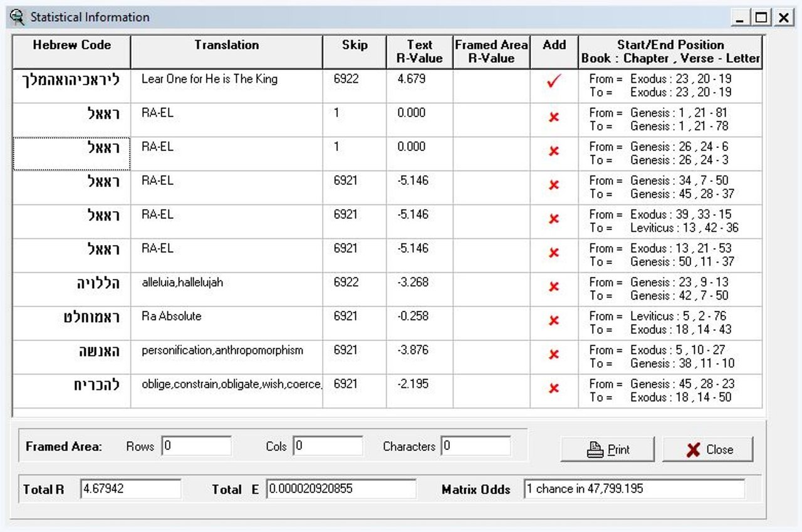Click the Translation column header
Viewport: 802px width, 532px height.
[226, 52]
